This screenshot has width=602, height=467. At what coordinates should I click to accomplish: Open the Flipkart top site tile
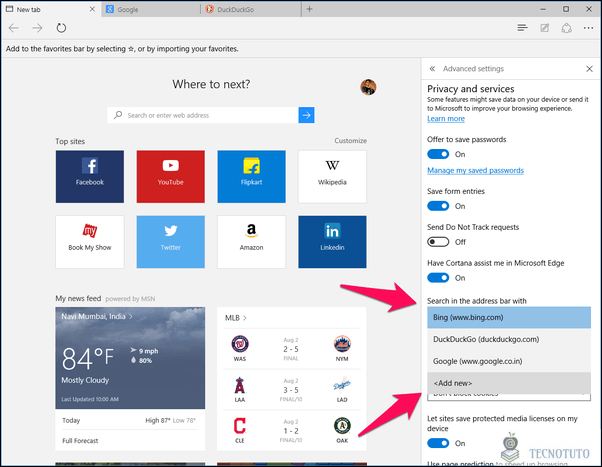251,177
